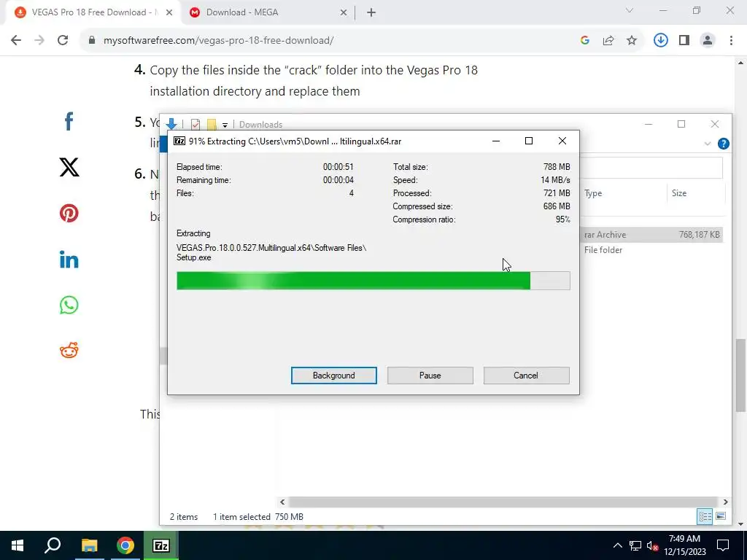Click the share page icon
The image size is (747, 560).
tap(608, 41)
